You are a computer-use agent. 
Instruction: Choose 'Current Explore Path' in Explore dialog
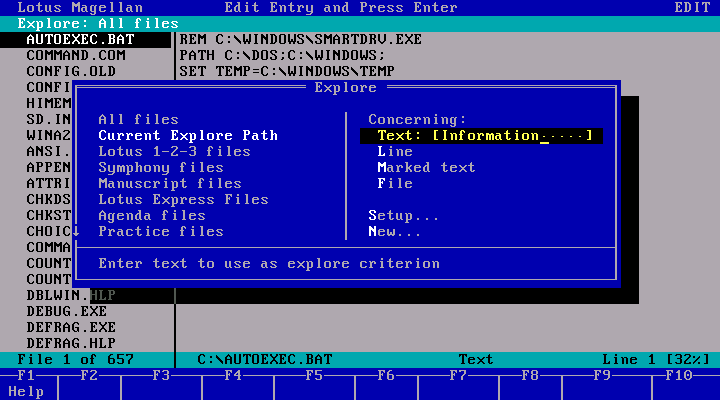(x=188, y=135)
